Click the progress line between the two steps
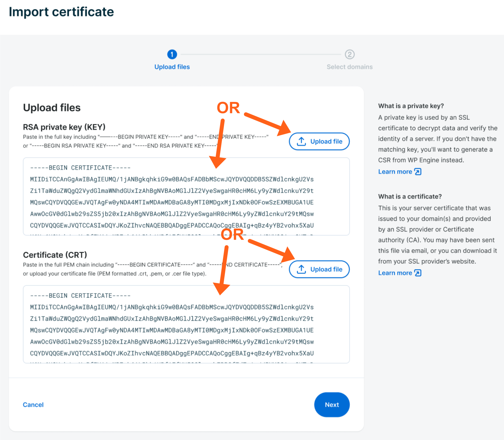This screenshot has height=440, width=504. point(261,54)
